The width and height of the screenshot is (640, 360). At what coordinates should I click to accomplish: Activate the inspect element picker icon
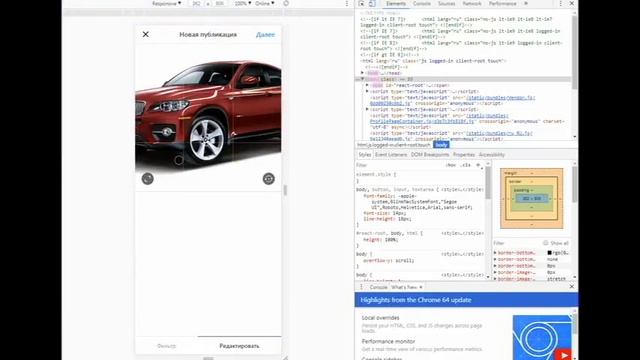pyautogui.click(x=362, y=3)
